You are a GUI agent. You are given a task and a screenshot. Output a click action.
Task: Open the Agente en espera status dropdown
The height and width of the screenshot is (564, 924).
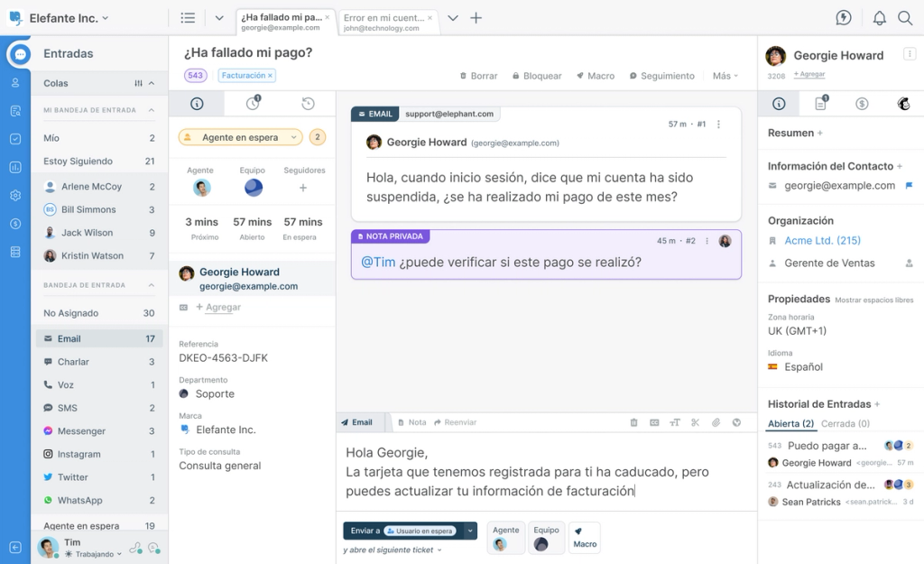pyautogui.click(x=240, y=137)
